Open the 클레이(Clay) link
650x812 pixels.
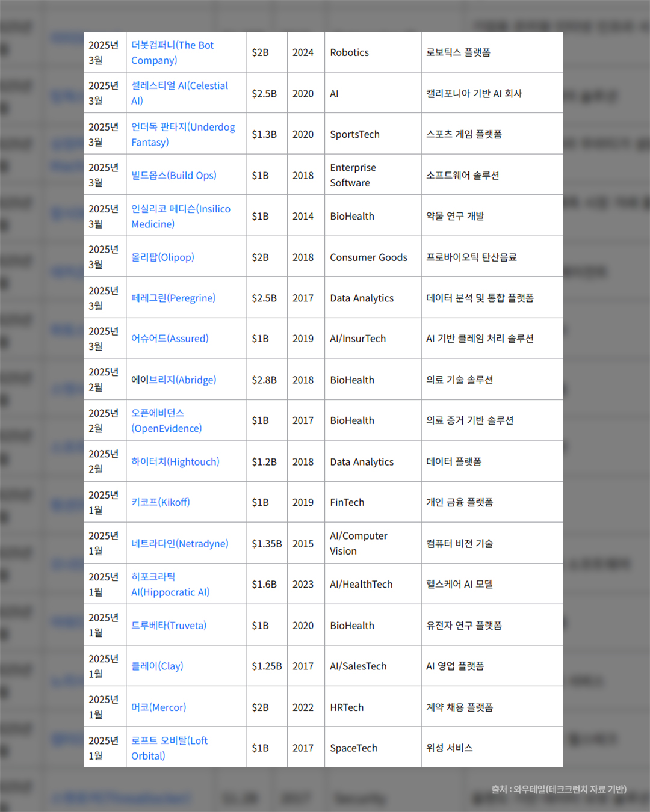[x=157, y=666]
